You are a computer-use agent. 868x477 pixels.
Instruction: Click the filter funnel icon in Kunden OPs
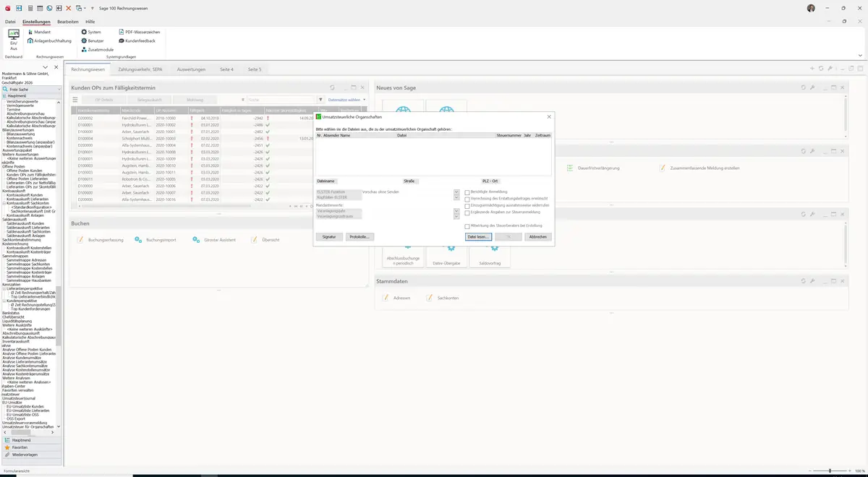[x=320, y=100]
